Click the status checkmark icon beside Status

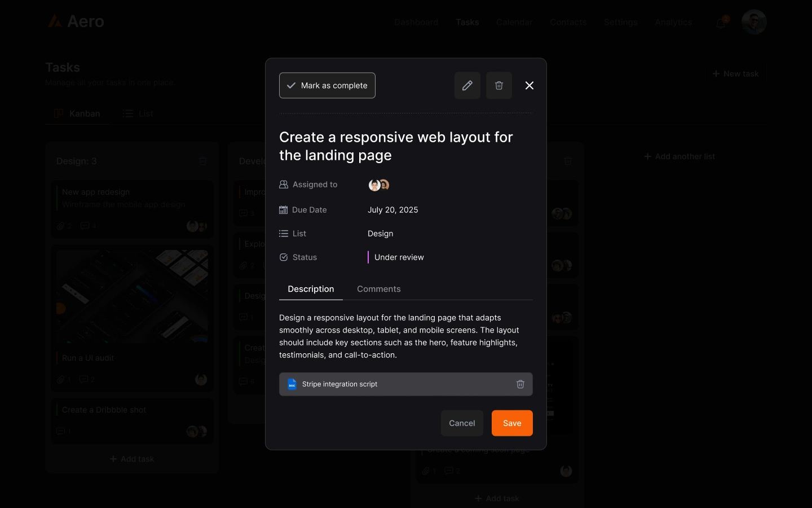pyautogui.click(x=283, y=257)
